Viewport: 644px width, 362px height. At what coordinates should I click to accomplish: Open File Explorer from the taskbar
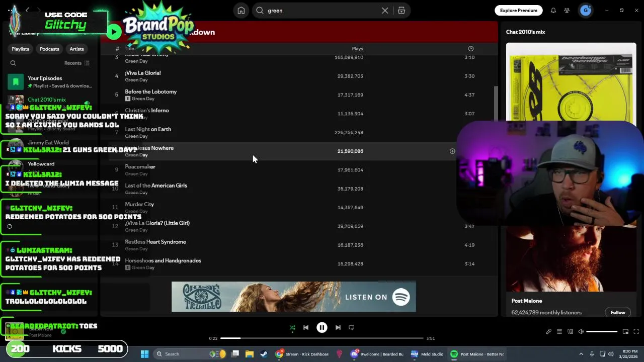[x=250, y=354]
